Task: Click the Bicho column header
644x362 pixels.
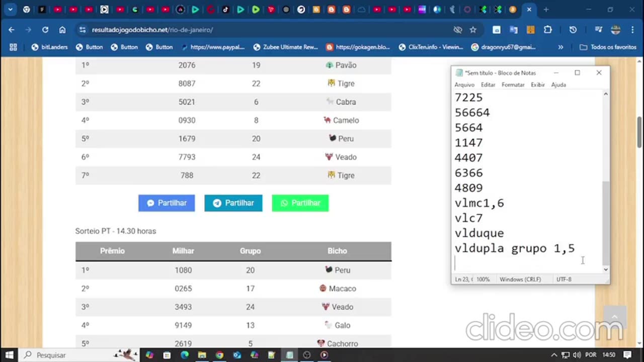Action: (x=337, y=251)
